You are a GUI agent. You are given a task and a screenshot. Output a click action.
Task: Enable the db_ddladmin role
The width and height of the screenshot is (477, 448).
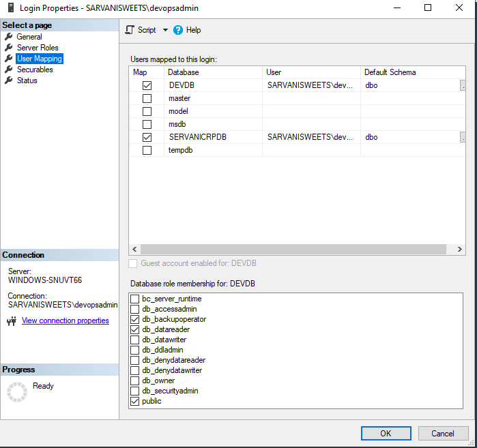tap(134, 350)
